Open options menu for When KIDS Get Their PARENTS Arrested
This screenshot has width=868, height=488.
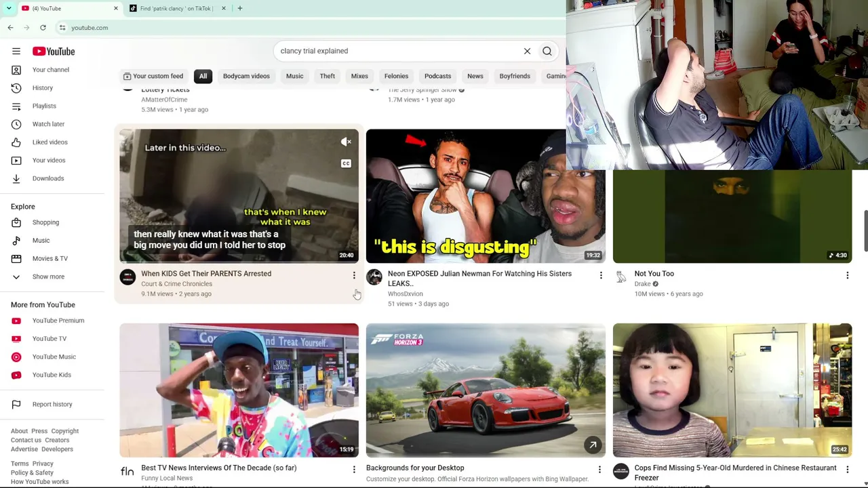pyautogui.click(x=354, y=275)
